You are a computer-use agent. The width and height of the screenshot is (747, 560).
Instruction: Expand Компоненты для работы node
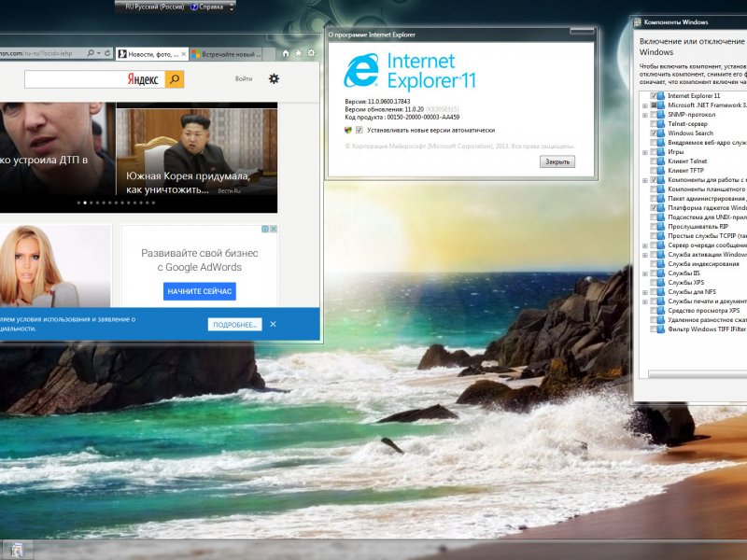tap(645, 180)
